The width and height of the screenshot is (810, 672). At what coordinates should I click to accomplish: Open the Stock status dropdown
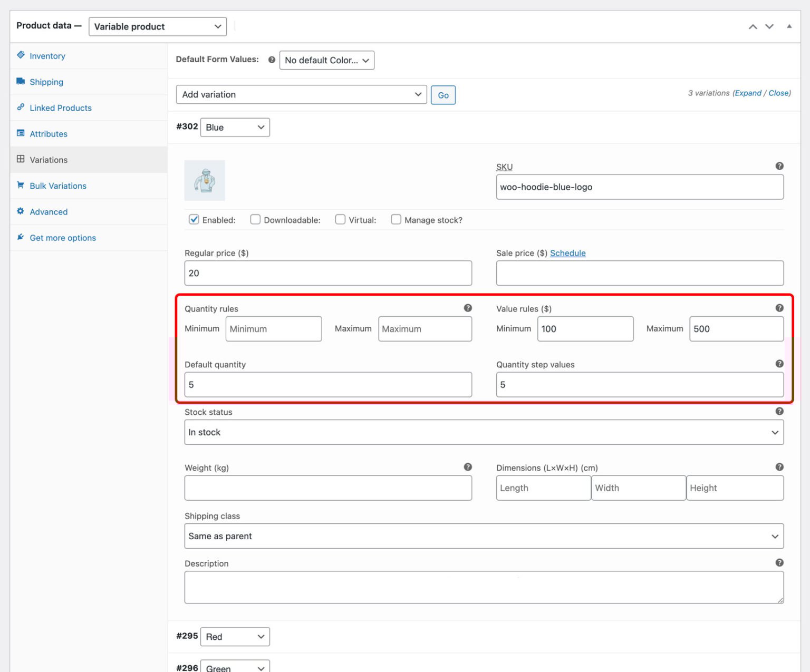coord(483,432)
